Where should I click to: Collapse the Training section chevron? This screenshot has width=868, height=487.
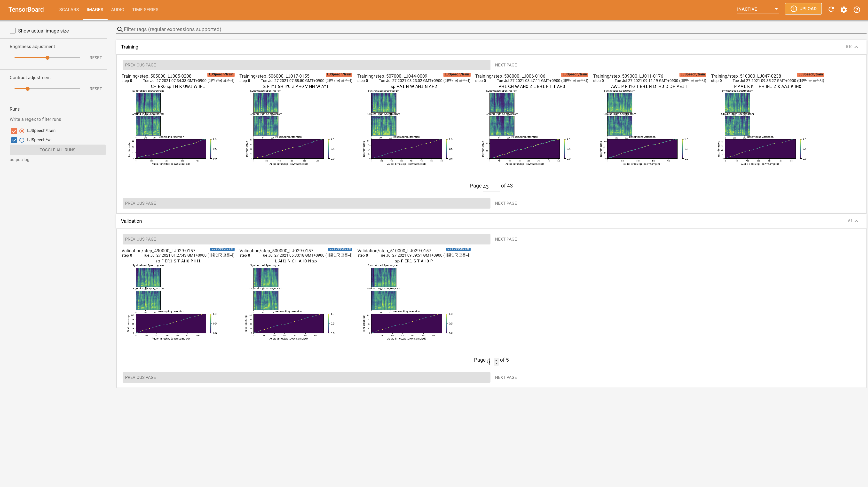coord(856,47)
